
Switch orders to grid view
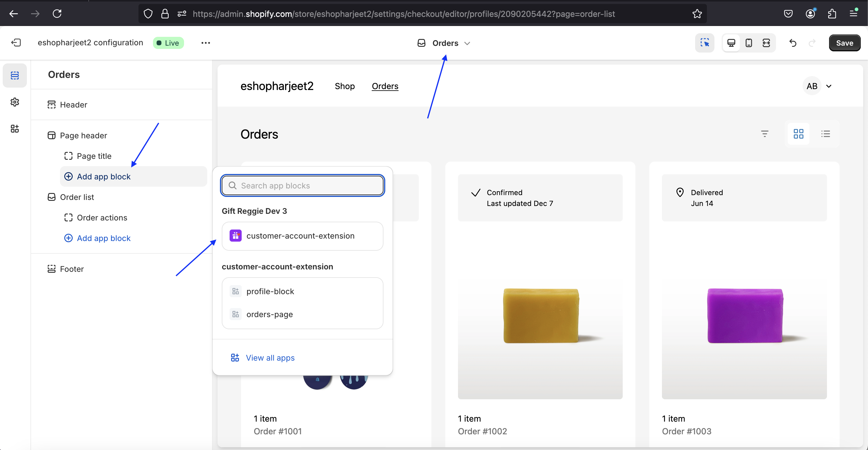pyautogui.click(x=798, y=134)
